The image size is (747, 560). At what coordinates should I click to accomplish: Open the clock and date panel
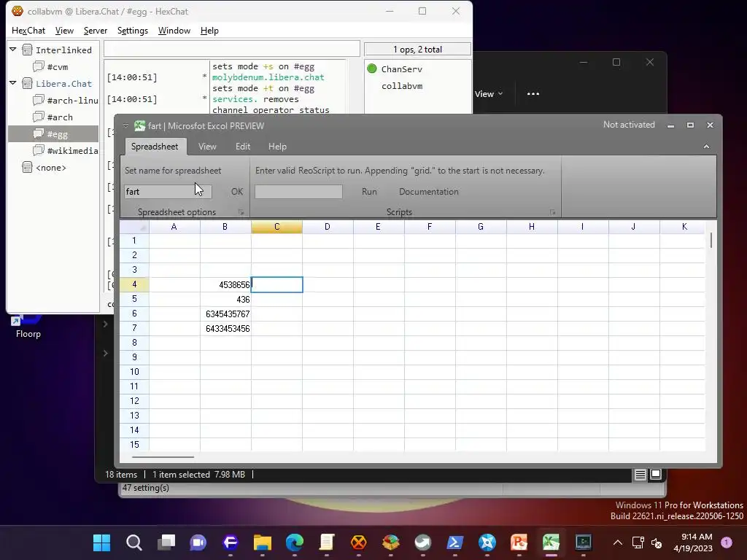tap(693, 542)
